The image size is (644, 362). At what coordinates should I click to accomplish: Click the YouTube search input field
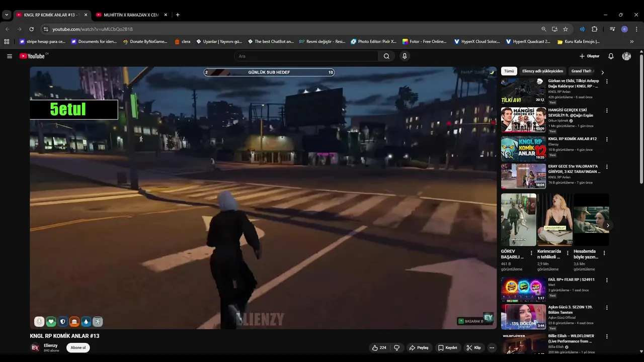306,56
